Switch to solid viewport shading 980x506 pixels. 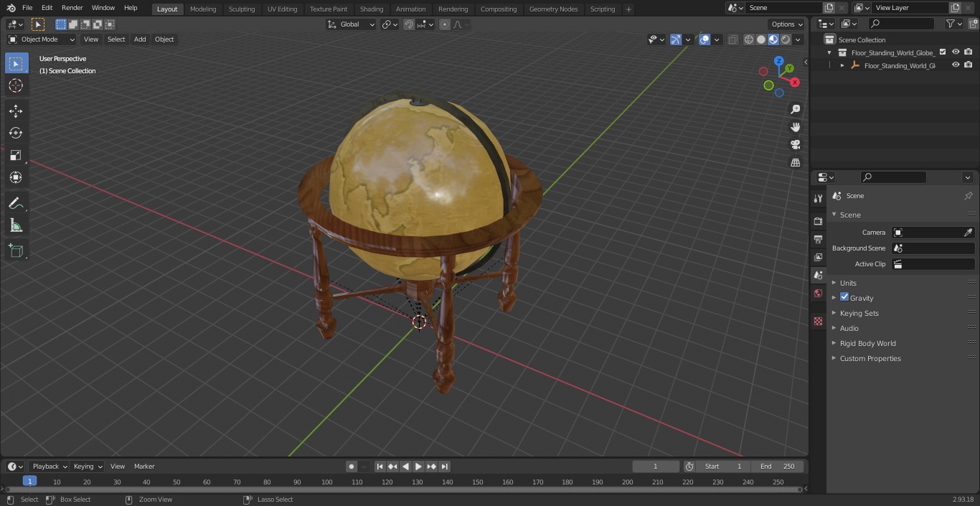click(761, 39)
